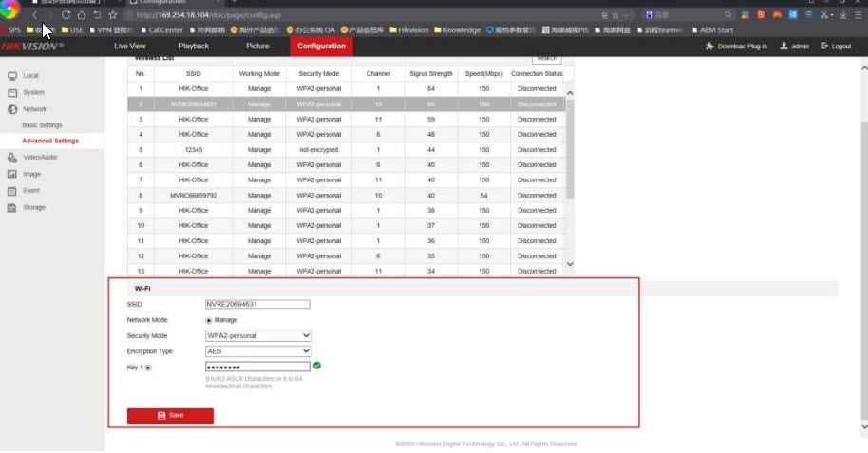This screenshot has width=868, height=453.
Task: Click the System icon in sidebar
Action: tap(12, 92)
